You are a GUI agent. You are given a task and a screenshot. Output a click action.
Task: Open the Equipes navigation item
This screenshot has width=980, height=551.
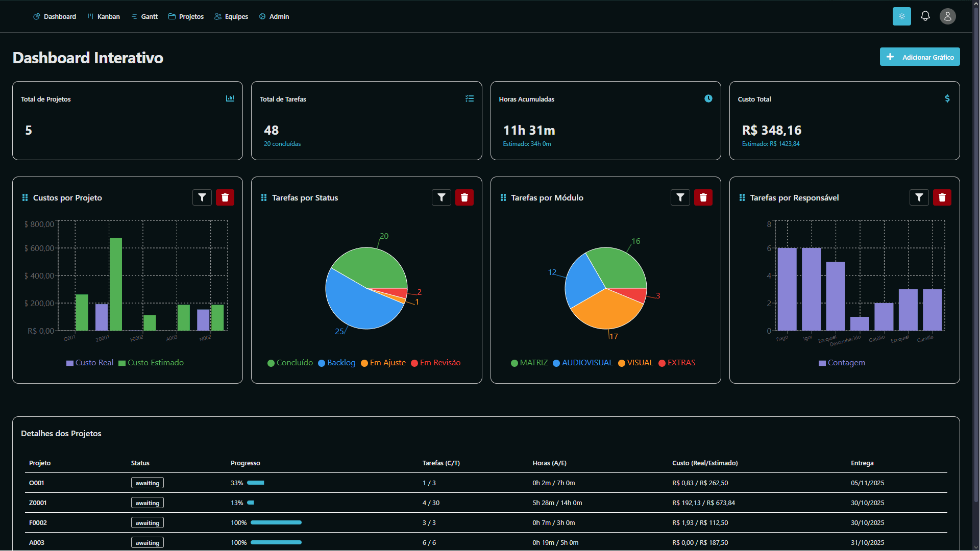click(231, 16)
